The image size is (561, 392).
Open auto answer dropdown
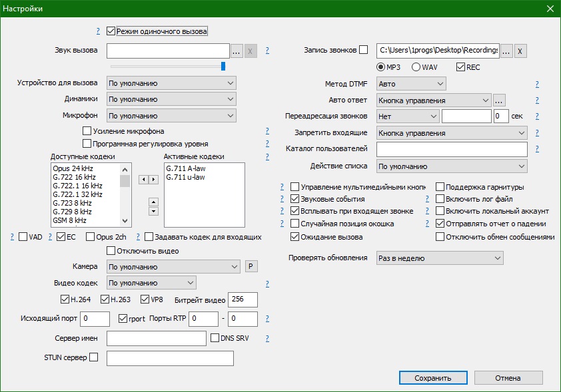pyautogui.click(x=434, y=100)
